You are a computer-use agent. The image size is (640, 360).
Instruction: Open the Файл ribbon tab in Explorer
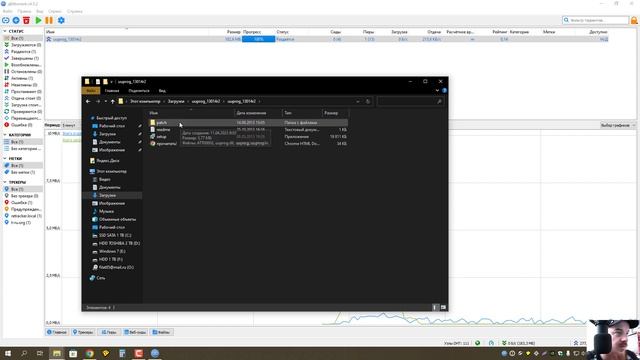click(91, 91)
